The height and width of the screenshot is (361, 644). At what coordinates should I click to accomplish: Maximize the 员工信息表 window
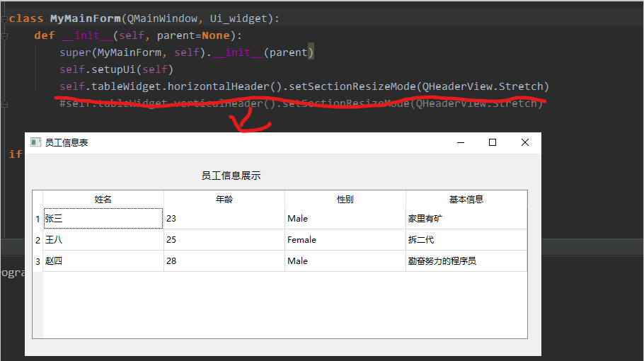(x=493, y=142)
